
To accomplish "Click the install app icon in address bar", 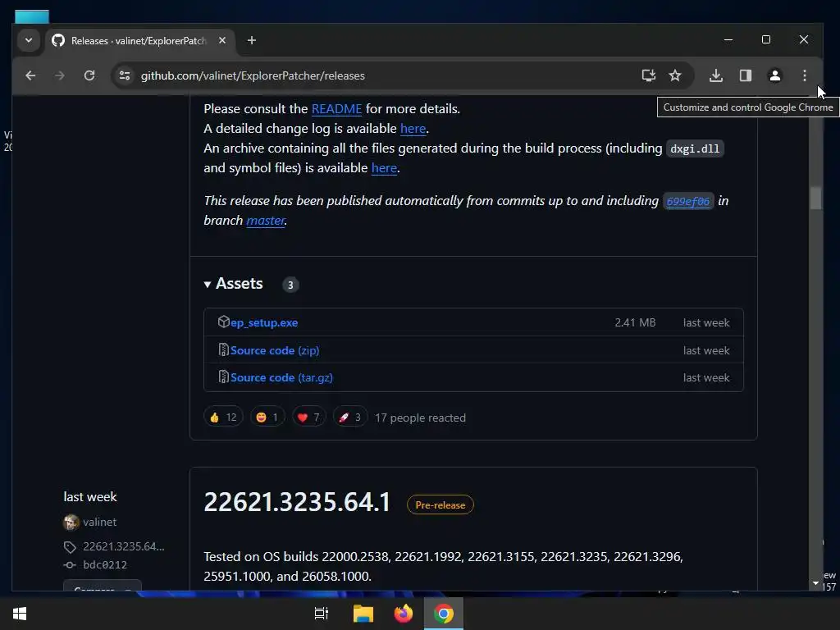I will [649, 75].
